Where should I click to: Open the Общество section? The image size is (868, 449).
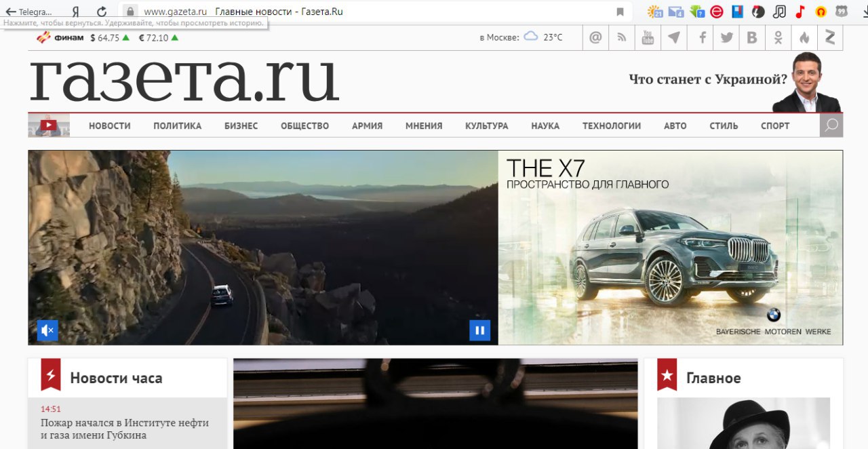pos(304,125)
